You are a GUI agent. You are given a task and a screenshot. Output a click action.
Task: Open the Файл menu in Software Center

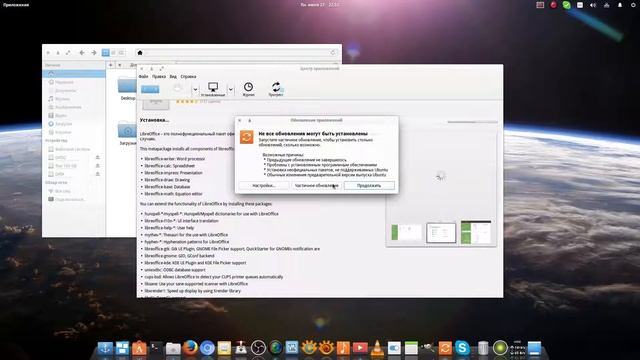tap(143, 76)
